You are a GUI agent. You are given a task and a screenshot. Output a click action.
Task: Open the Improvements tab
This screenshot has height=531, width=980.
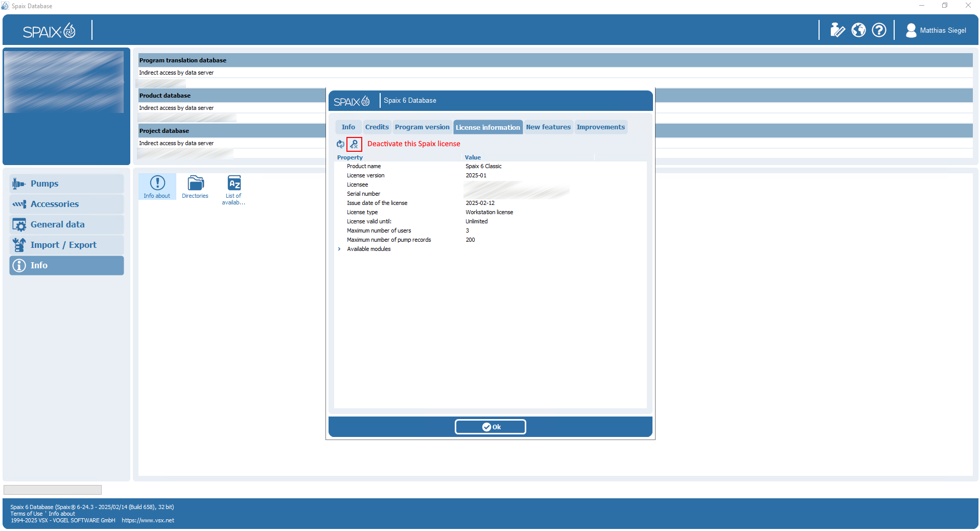[601, 127]
